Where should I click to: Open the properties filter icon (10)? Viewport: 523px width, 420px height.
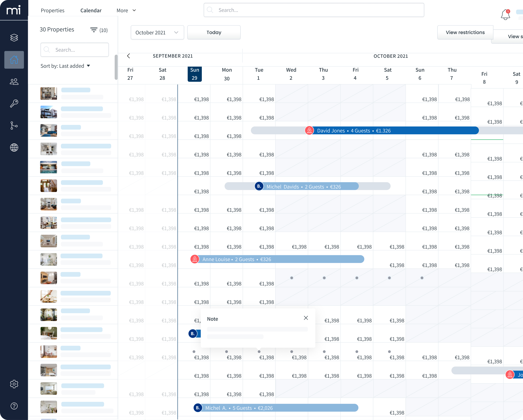(94, 30)
